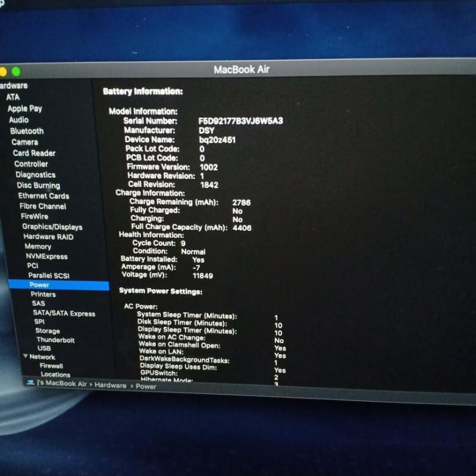
Task: Open Firewall under Network
Action: click(x=51, y=366)
